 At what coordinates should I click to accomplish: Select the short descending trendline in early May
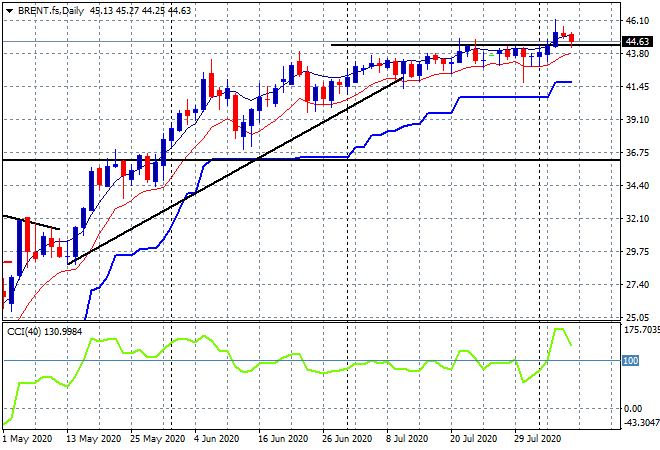[x=32, y=223]
